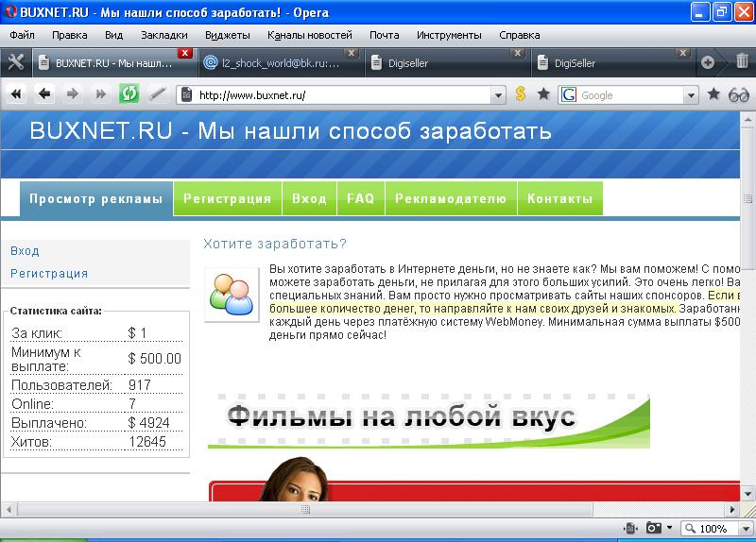Open the Вход green navigation tab
Screen dimensions: 756x542
pos(310,198)
